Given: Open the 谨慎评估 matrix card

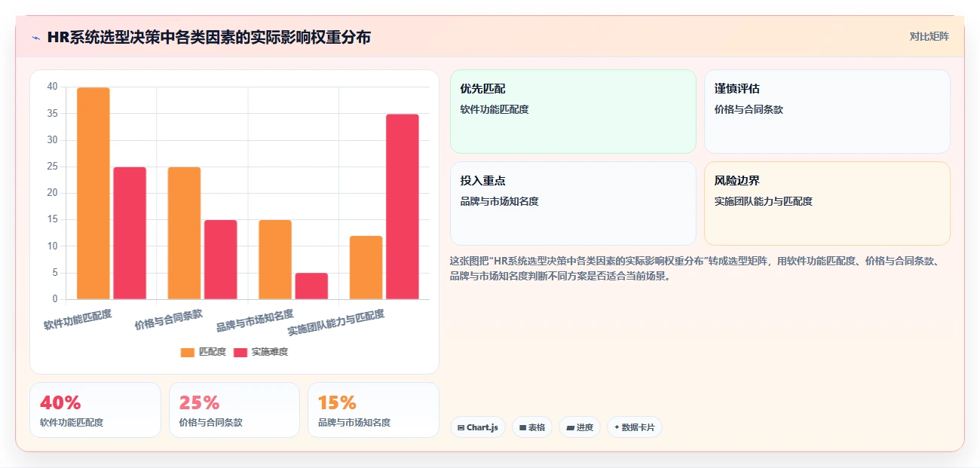Looking at the screenshot, I should (x=827, y=112).
